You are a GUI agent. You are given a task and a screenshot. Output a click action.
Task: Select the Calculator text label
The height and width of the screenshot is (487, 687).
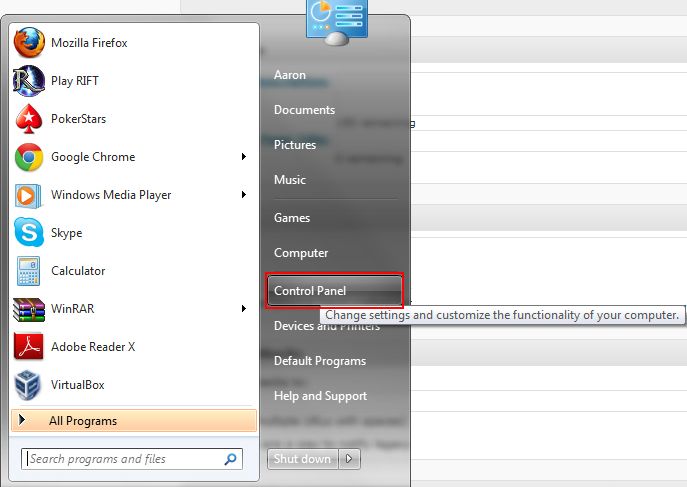78,271
